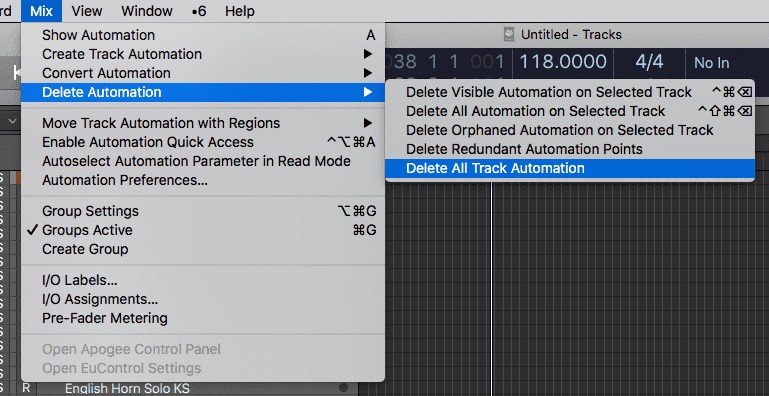Click the 118.0000 tempo field
This screenshot has height=396, width=769.
563,62
